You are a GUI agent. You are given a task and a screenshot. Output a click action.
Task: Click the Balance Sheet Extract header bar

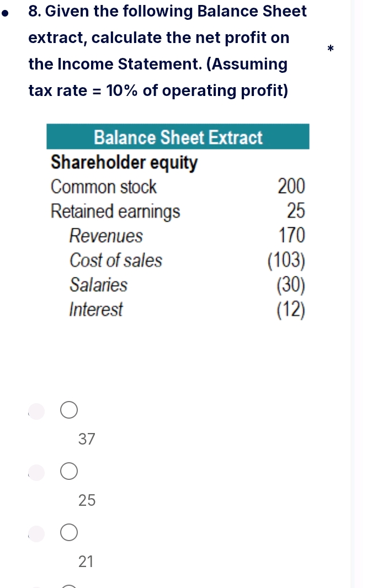pyautogui.click(x=178, y=137)
